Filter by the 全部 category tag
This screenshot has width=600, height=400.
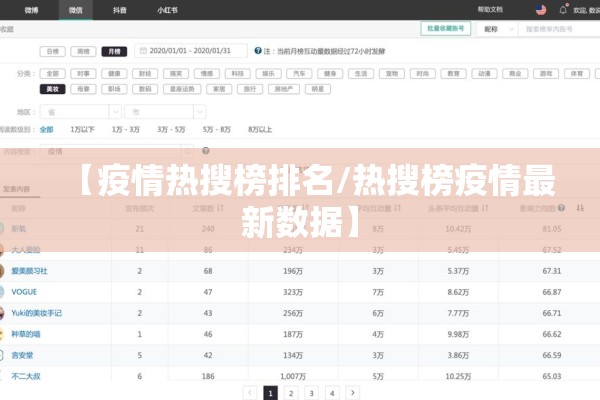tap(52, 73)
